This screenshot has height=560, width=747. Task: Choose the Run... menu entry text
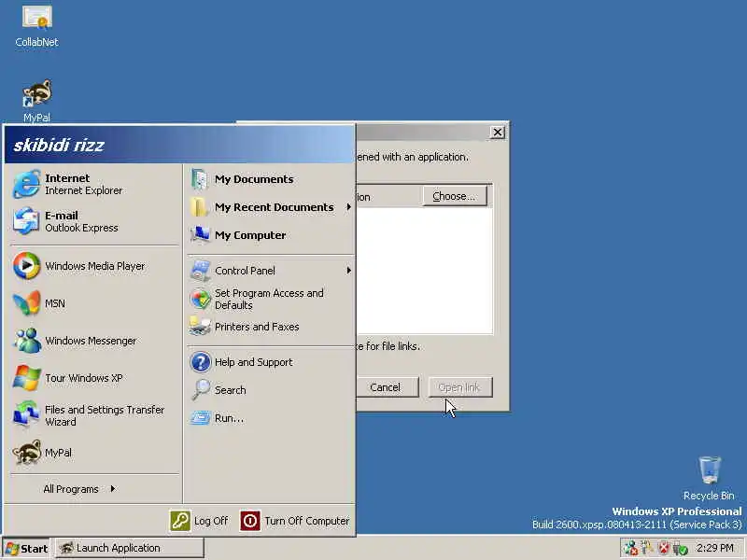pyautogui.click(x=229, y=418)
